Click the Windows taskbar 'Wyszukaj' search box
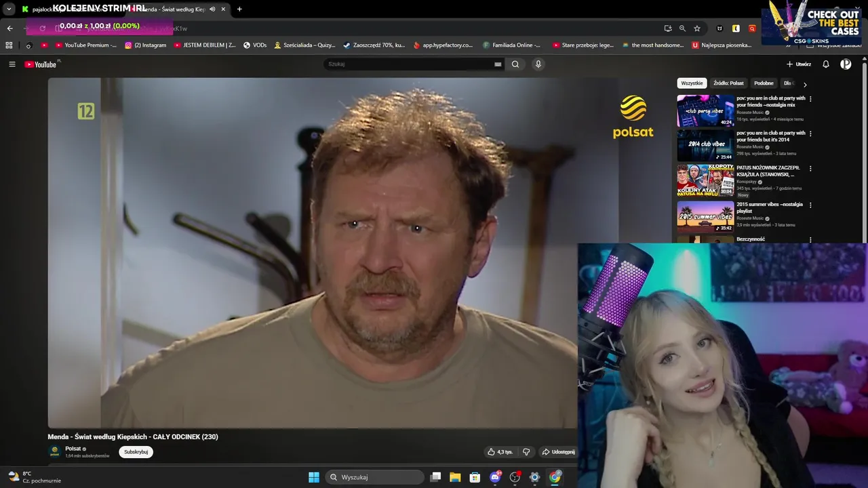The image size is (868, 488). tap(374, 477)
